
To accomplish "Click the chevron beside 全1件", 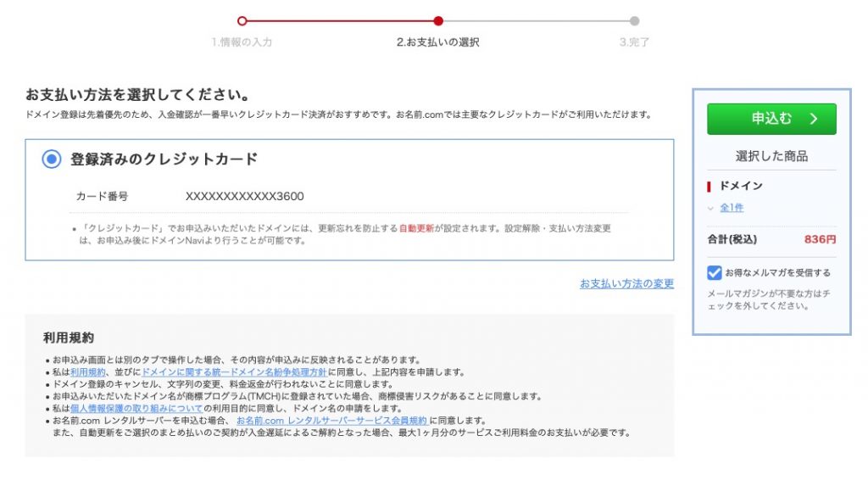I will coord(711,208).
